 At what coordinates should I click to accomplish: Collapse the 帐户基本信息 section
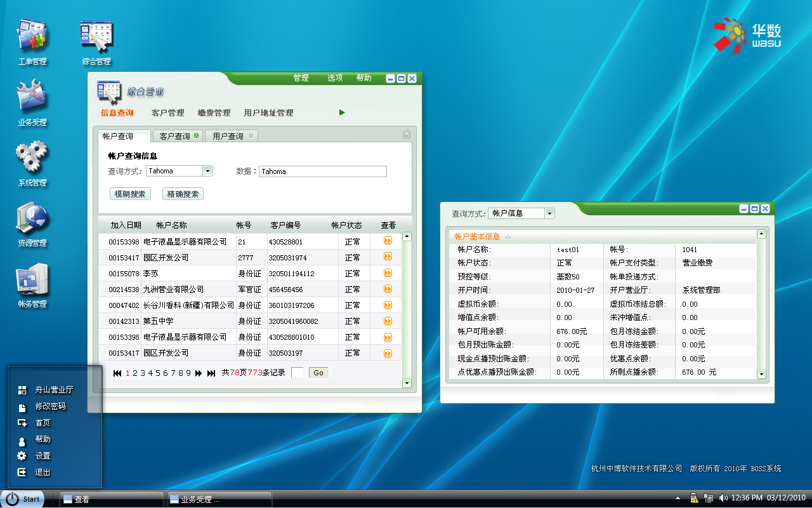(507, 237)
